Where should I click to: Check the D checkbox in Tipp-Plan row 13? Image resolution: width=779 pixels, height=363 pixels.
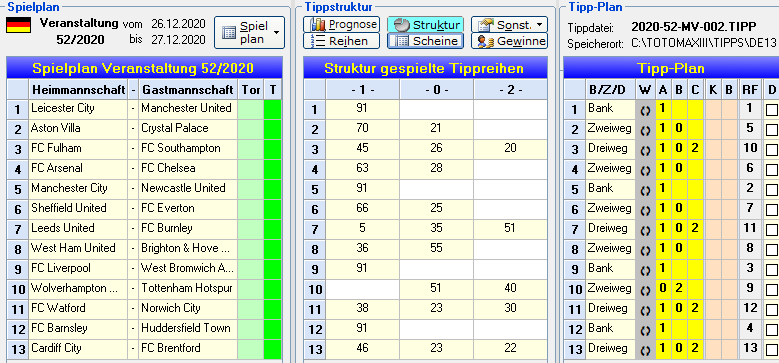[x=772, y=351]
